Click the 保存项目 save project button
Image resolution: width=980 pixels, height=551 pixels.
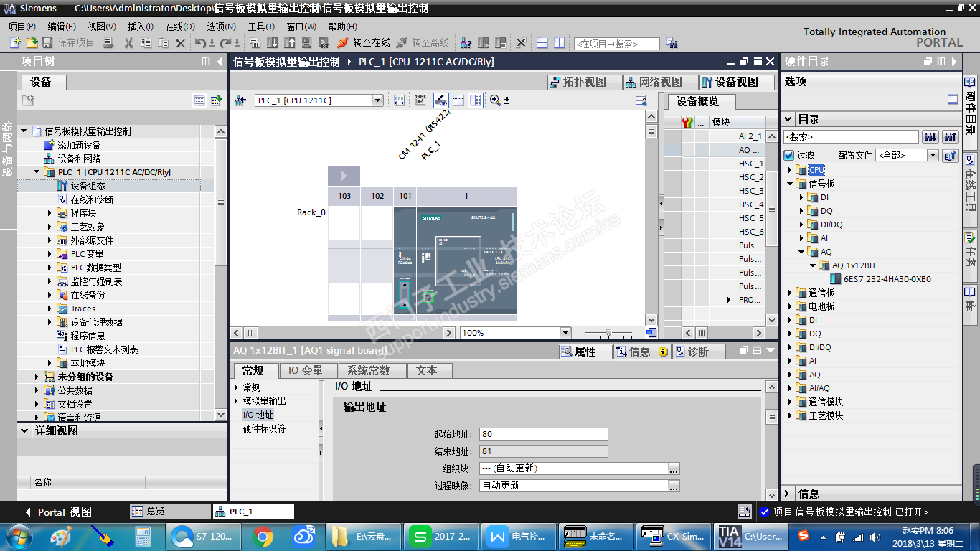[x=69, y=43]
